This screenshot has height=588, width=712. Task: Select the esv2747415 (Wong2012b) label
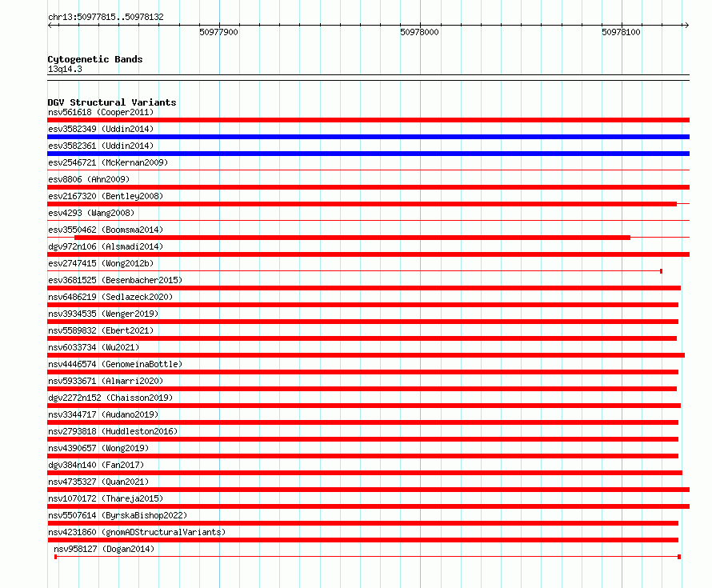point(101,263)
